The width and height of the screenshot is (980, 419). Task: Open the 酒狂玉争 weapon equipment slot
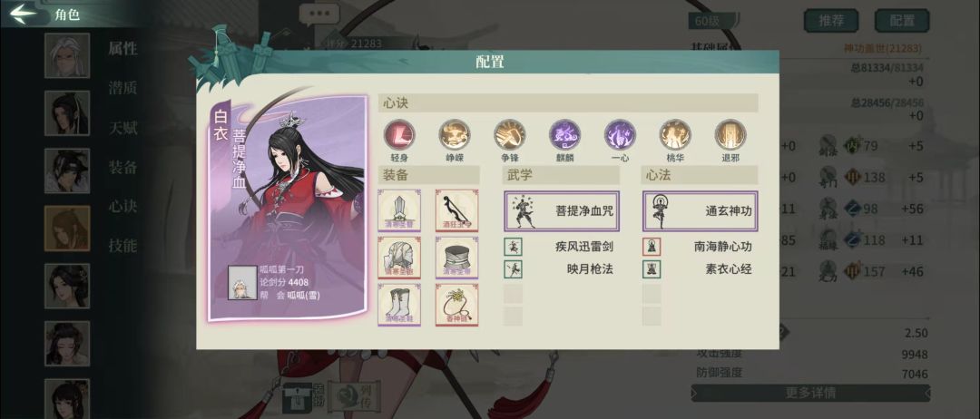[456, 210]
